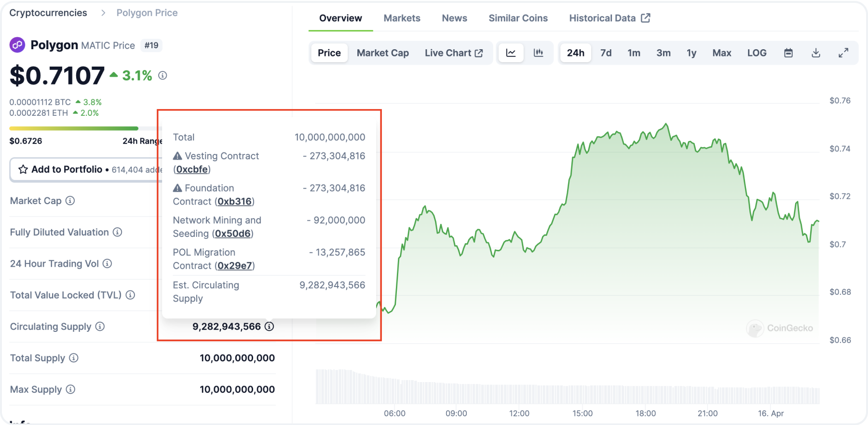This screenshot has height=425, width=868.
Task: Click info icon beside Total Supply
Action: 74,358
